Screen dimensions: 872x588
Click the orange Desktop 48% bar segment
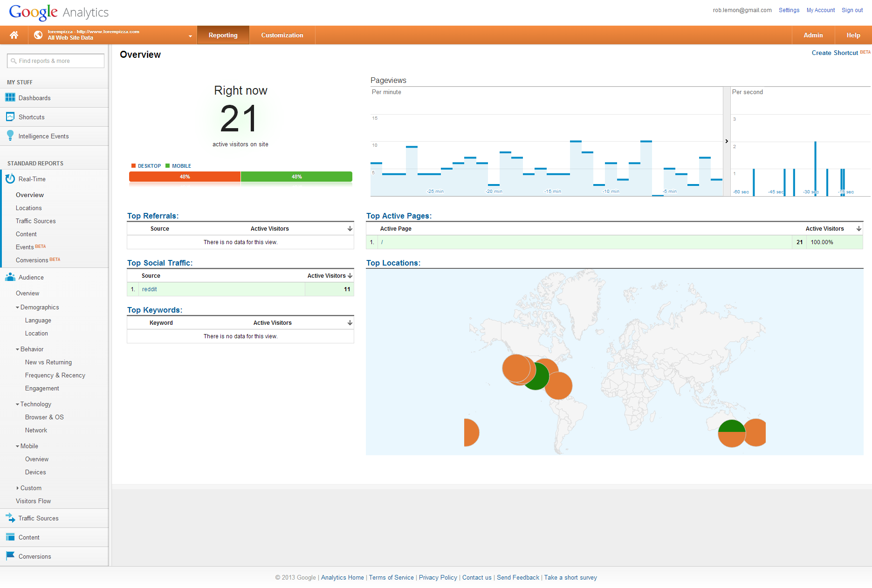[185, 177]
